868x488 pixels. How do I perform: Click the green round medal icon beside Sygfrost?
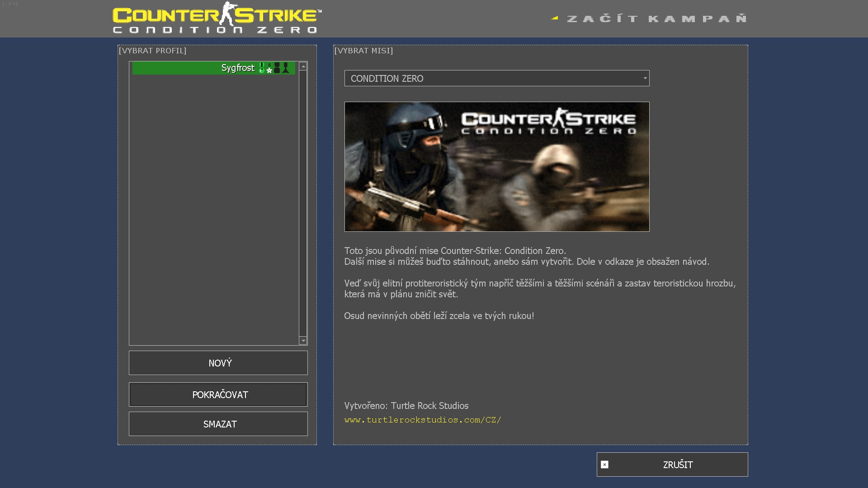tap(262, 68)
